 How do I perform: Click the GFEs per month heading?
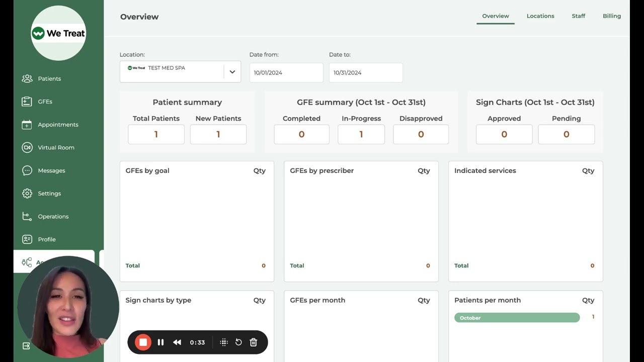[x=317, y=300]
